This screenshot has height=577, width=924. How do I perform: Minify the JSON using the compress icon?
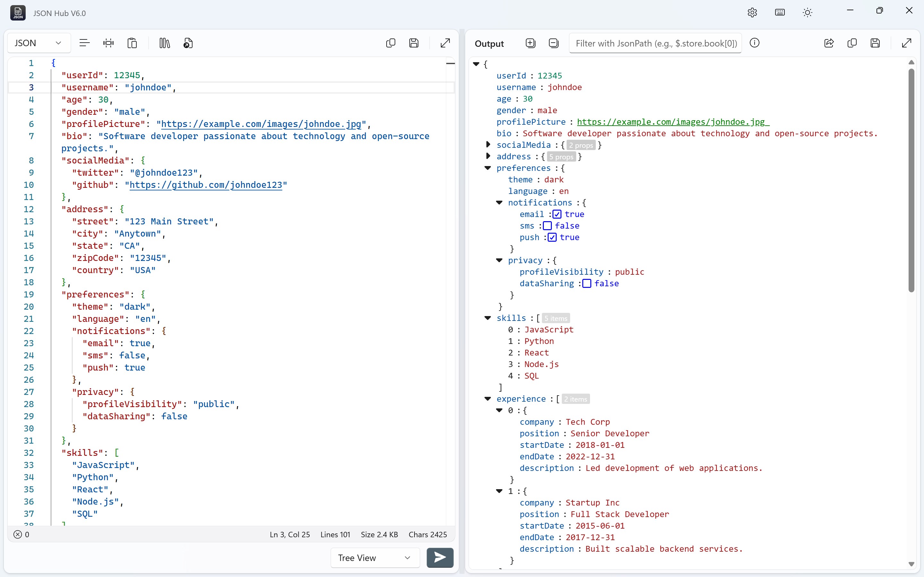(x=108, y=43)
